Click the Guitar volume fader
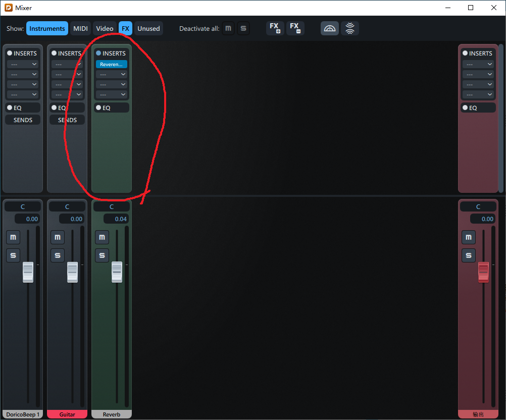The image size is (506, 420). click(x=72, y=272)
